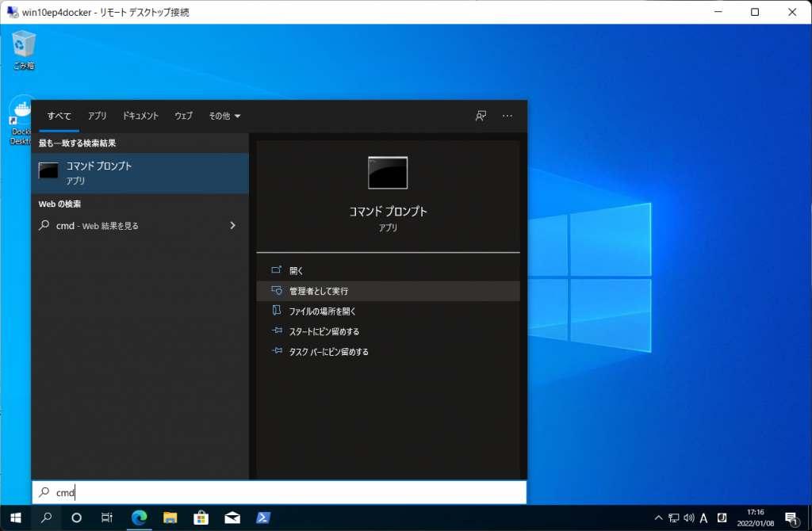This screenshot has width=812, height=531.
Task: Choose 管理者として実行 for Command Prompt
Action: [x=388, y=291]
